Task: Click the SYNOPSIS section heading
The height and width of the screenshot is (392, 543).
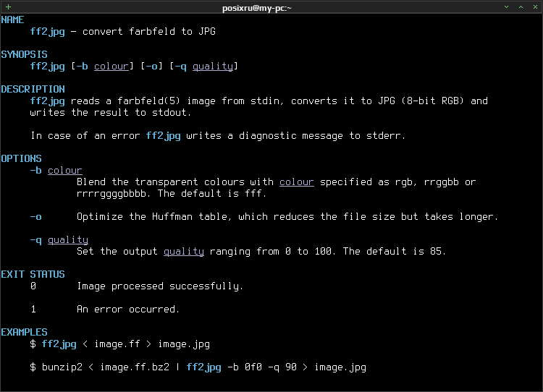Action: pyautogui.click(x=24, y=54)
